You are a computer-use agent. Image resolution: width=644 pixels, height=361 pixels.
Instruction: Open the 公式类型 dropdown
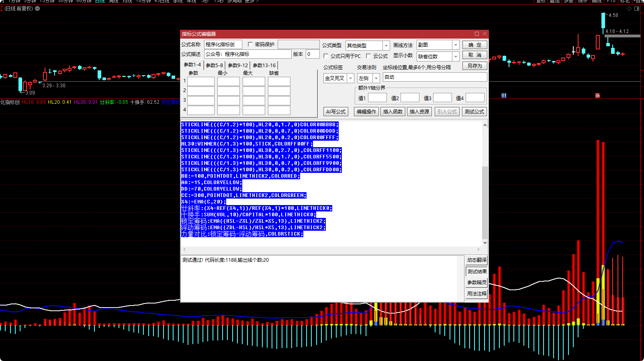[x=386, y=45]
